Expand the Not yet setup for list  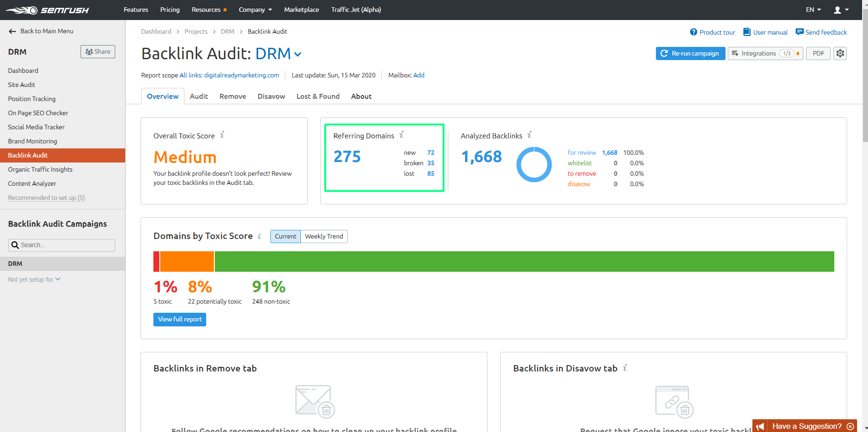[34, 280]
